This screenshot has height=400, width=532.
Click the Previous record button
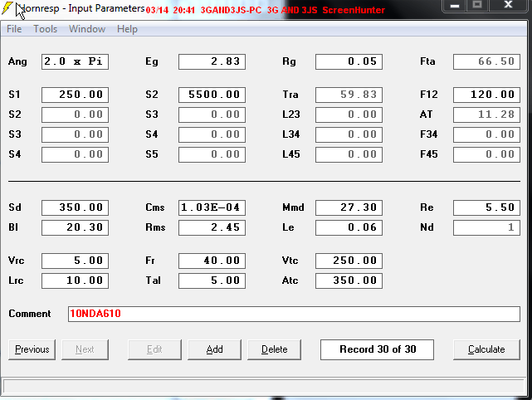(32, 349)
